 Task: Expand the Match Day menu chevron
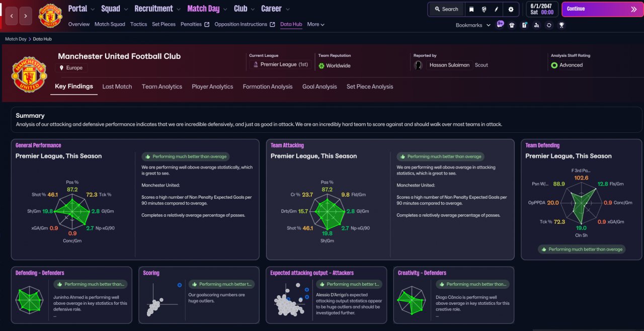[224, 9]
